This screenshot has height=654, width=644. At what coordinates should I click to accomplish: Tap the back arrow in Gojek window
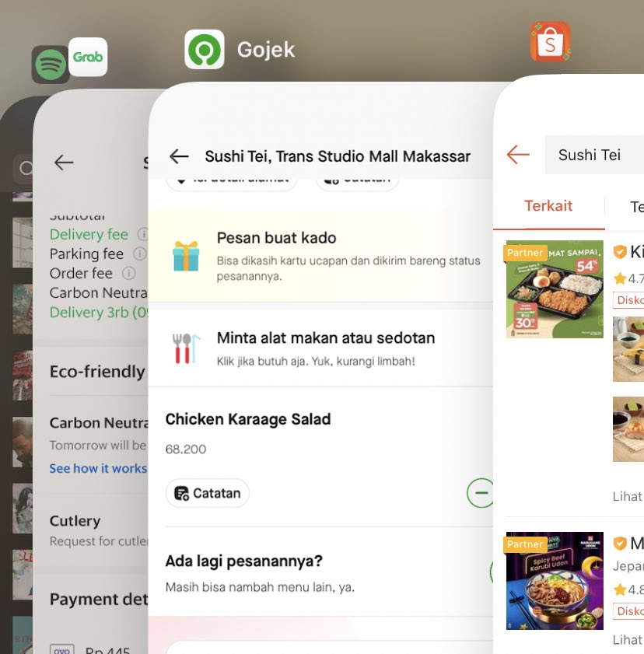pyautogui.click(x=180, y=156)
